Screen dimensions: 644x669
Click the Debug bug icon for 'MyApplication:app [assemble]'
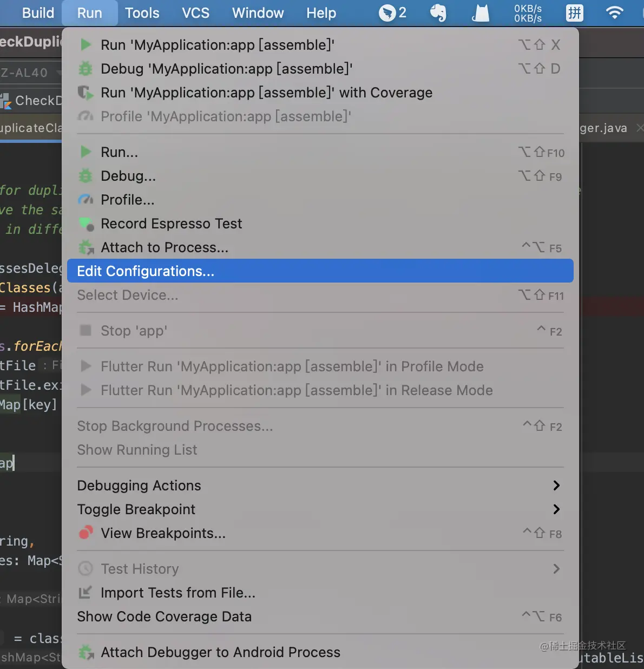(86, 69)
